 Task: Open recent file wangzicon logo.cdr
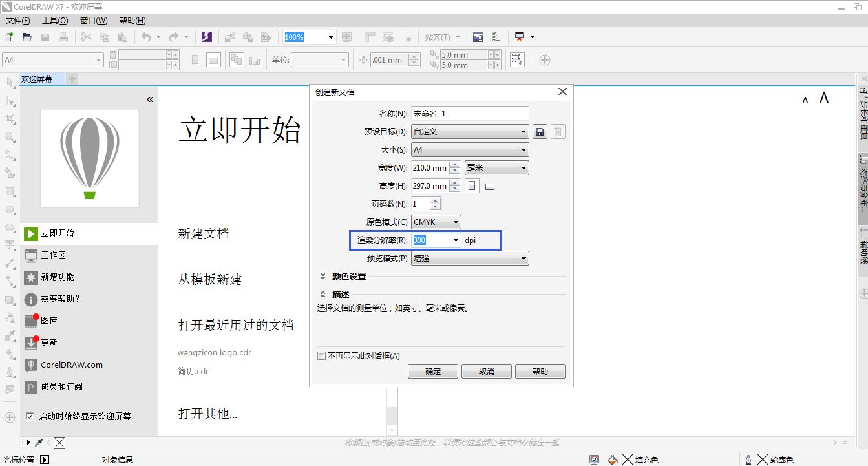(215, 353)
